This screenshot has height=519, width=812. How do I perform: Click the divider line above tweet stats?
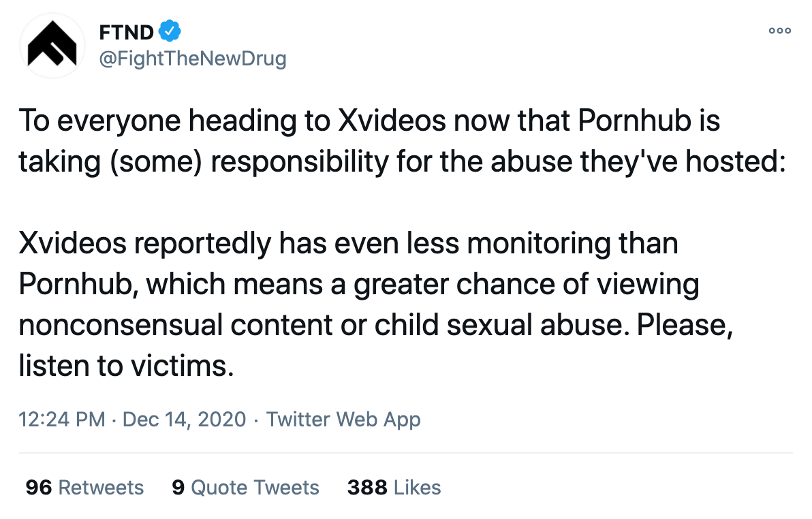[x=405, y=453]
